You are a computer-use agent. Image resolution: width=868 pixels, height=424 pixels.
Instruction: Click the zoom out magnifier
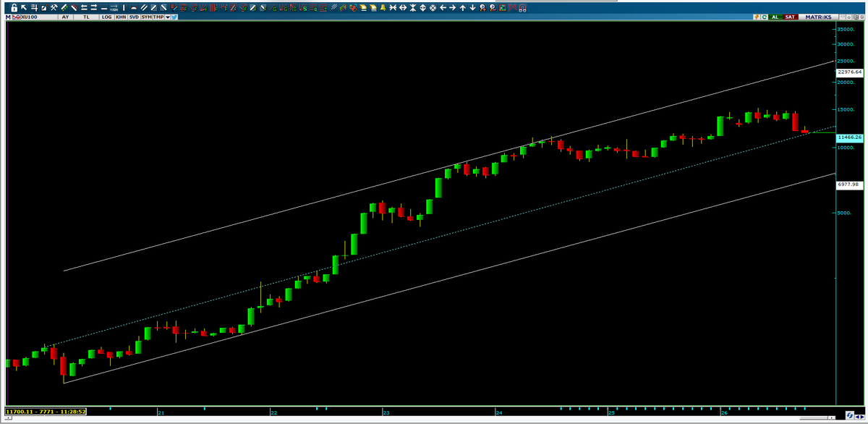pyautogui.click(x=493, y=8)
